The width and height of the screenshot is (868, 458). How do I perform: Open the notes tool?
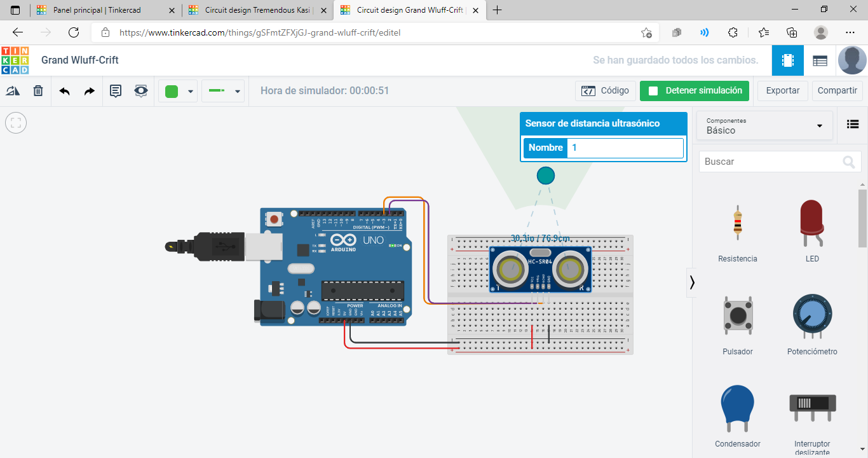pyautogui.click(x=116, y=91)
